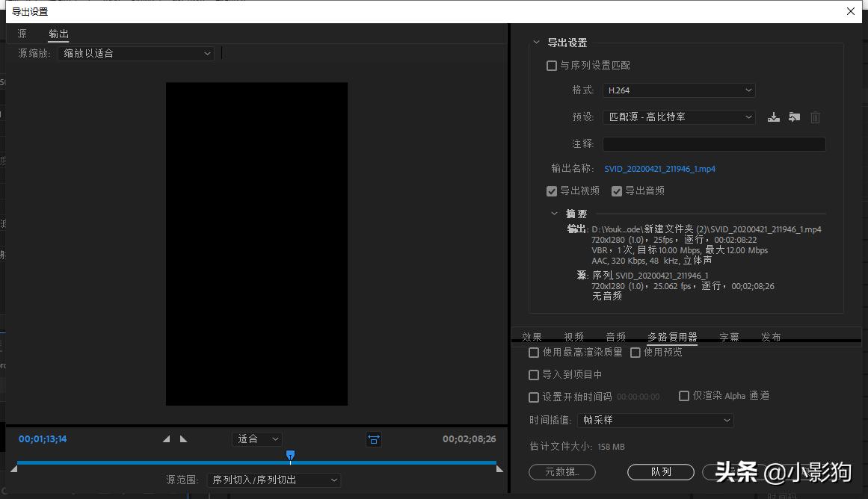Set the out point marker icon
Screen dimensions: 868x499
click(184, 438)
